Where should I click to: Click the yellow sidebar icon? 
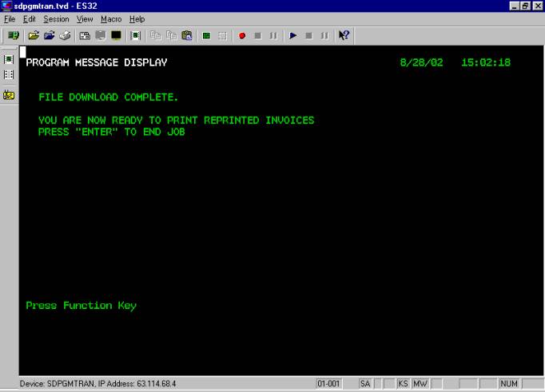pos(9,95)
